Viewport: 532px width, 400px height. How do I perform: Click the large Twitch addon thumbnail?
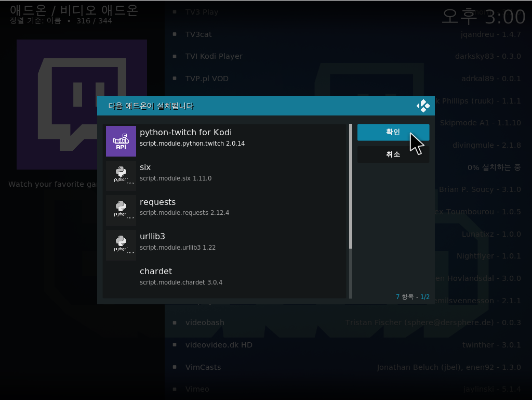[x=82, y=104]
